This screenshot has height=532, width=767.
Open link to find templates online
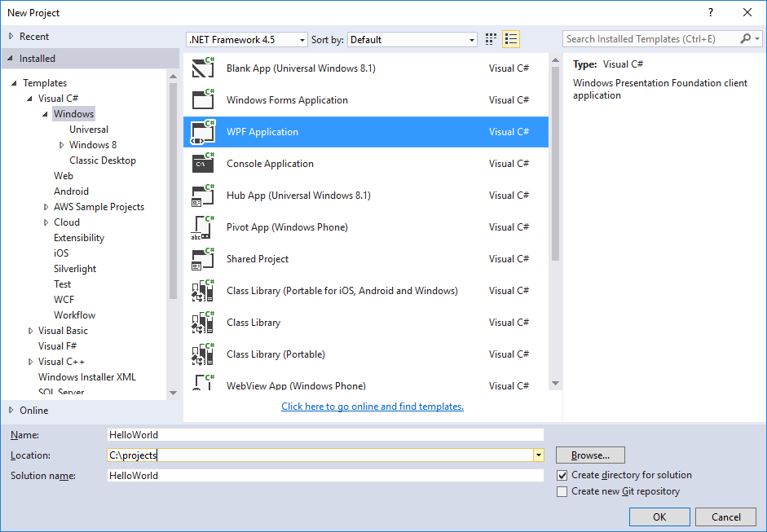pyautogui.click(x=372, y=407)
